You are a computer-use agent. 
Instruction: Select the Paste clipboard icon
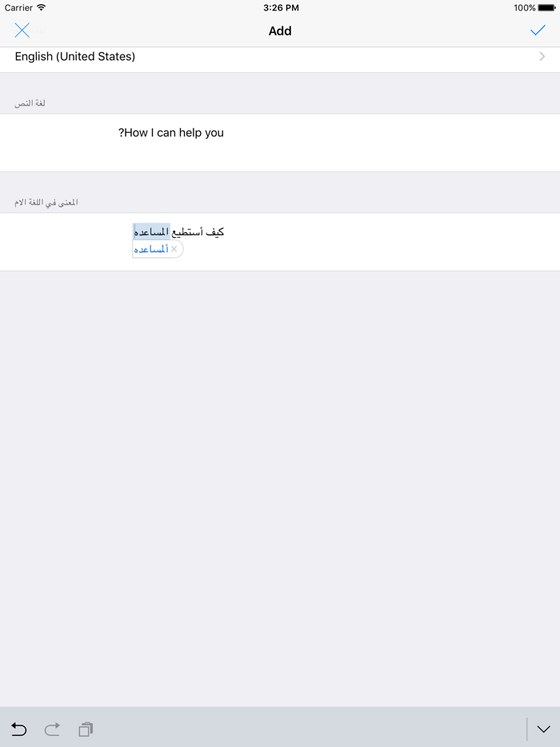click(85, 729)
